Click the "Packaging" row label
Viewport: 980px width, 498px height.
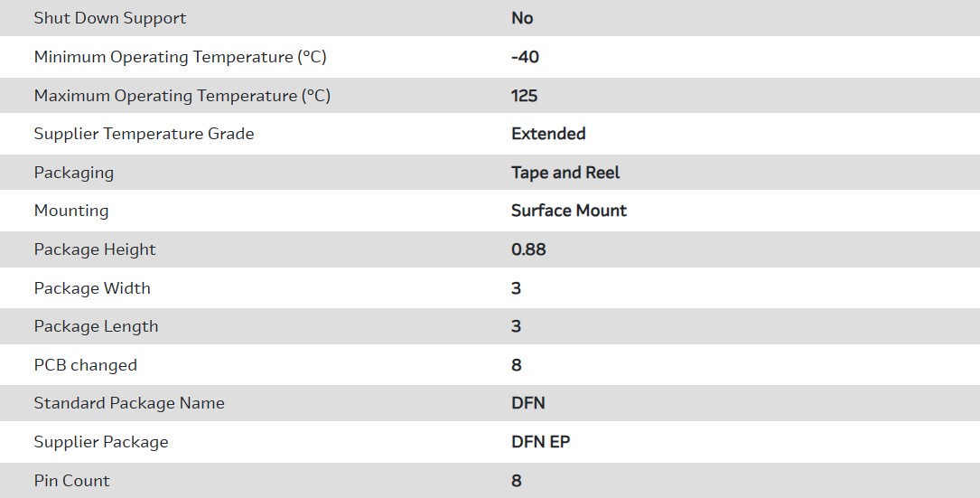(x=74, y=173)
